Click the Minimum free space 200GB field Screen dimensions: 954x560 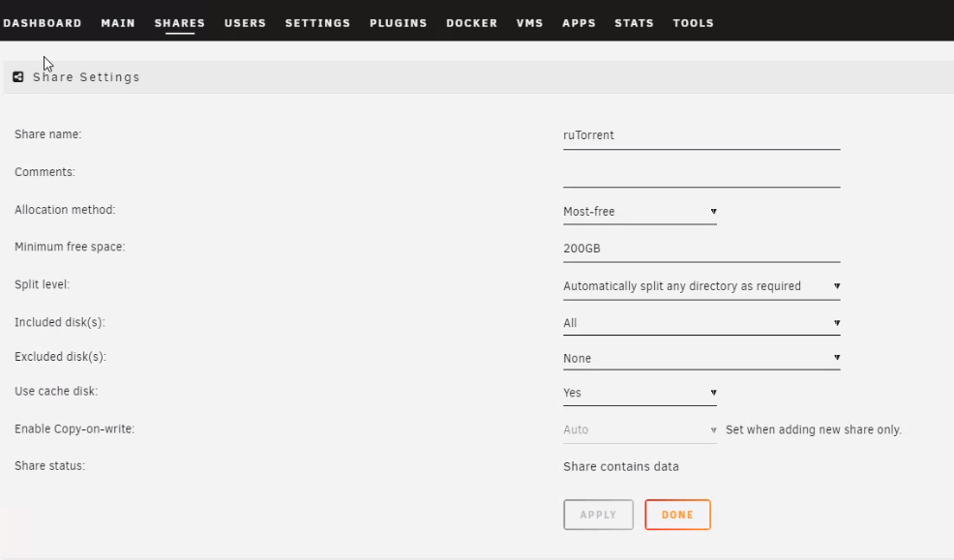701,249
